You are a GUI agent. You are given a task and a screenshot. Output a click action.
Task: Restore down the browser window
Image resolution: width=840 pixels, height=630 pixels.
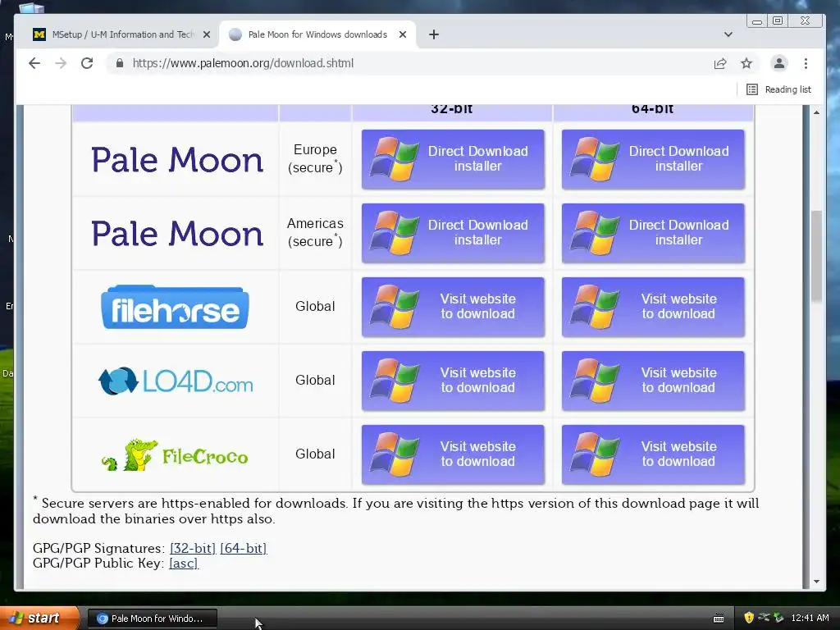[x=778, y=21]
